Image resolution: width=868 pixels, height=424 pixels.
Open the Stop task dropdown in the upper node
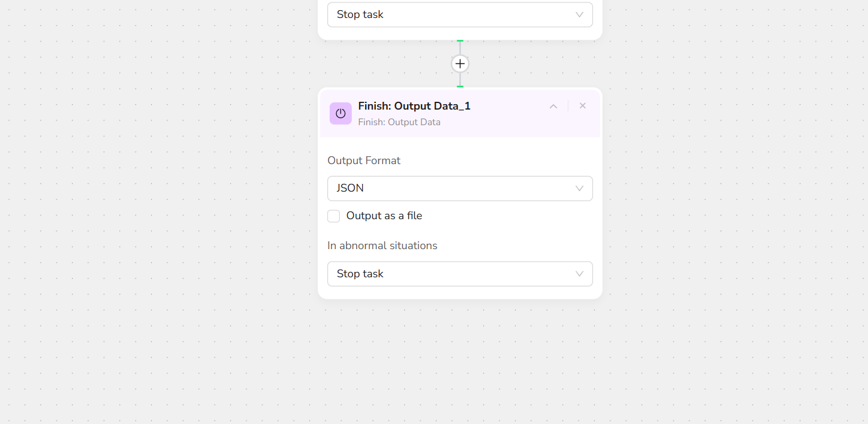click(x=450, y=14)
